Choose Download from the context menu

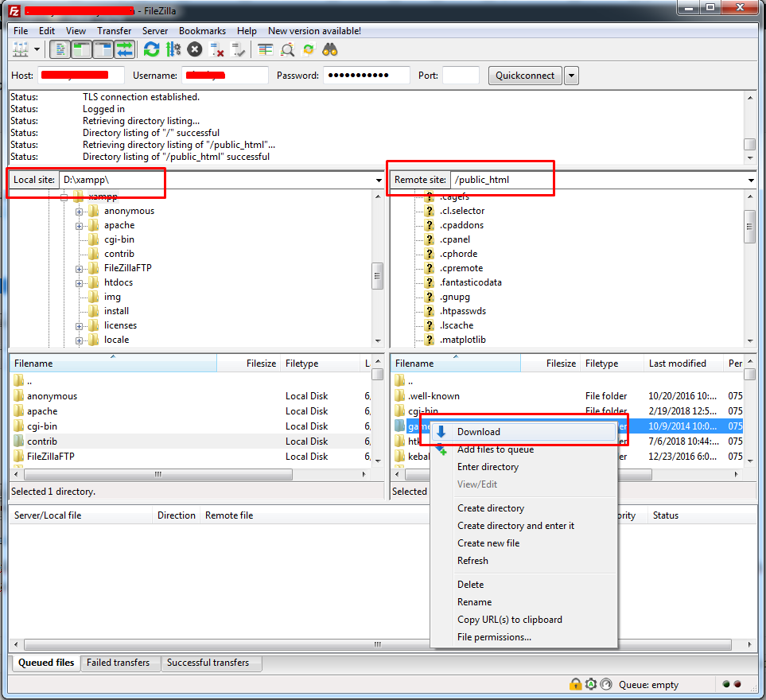pyautogui.click(x=523, y=432)
